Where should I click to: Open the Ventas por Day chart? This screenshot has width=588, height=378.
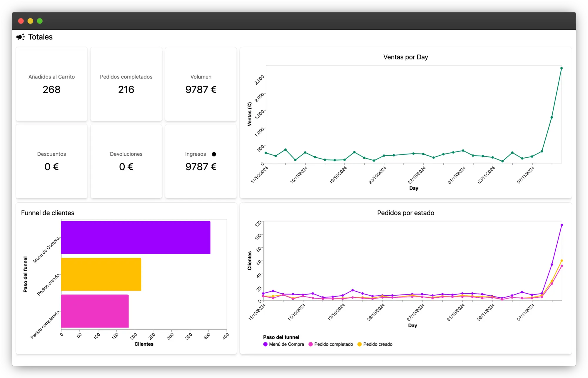[406, 57]
